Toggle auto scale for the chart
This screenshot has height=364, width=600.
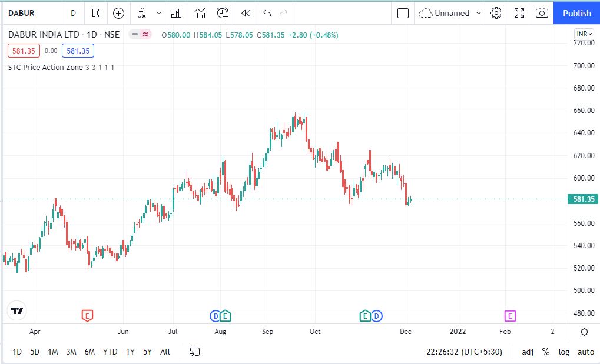click(x=585, y=352)
